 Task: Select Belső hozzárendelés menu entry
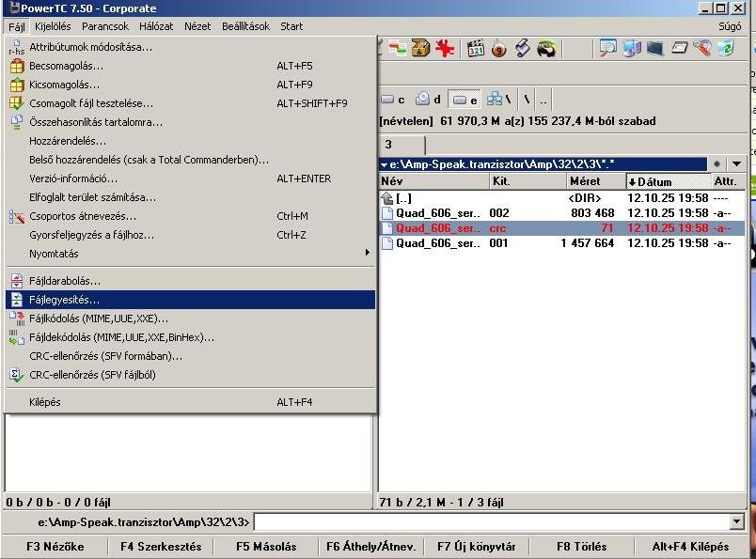[x=191, y=160]
